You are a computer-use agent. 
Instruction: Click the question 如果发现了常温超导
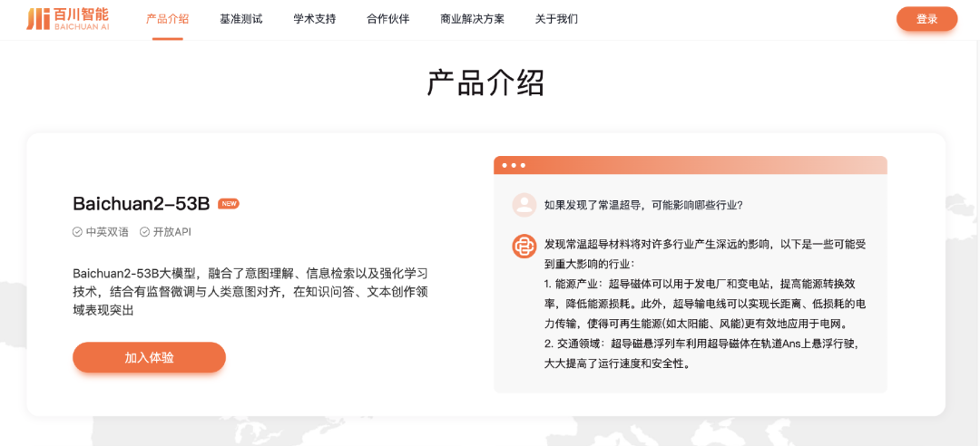643,205
